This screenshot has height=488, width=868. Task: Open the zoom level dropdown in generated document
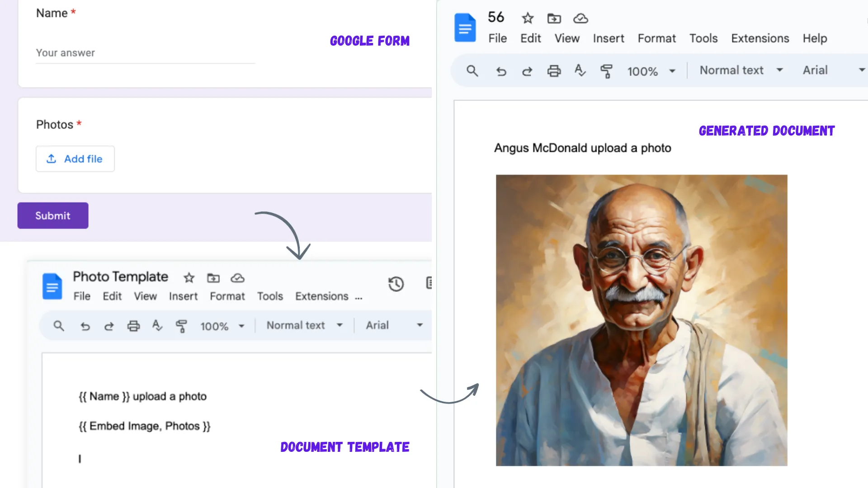651,71
